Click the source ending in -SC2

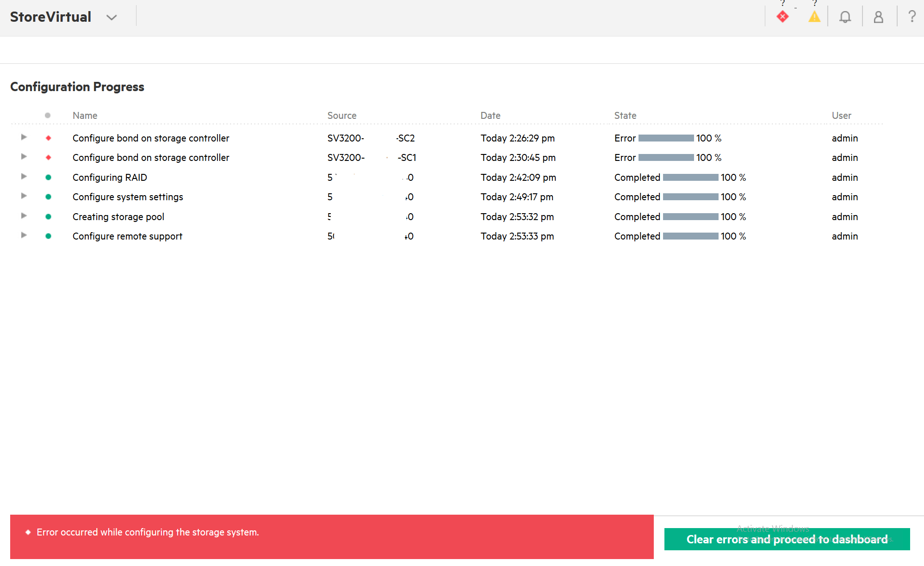pos(371,138)
